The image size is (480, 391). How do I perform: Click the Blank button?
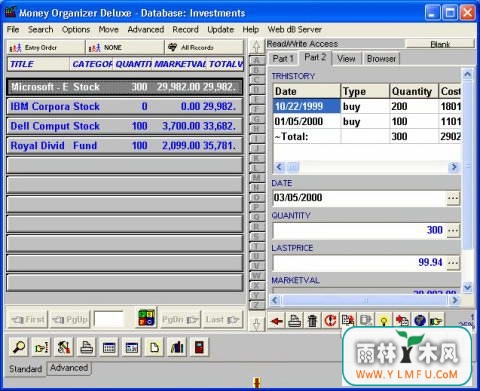(440, 44)
